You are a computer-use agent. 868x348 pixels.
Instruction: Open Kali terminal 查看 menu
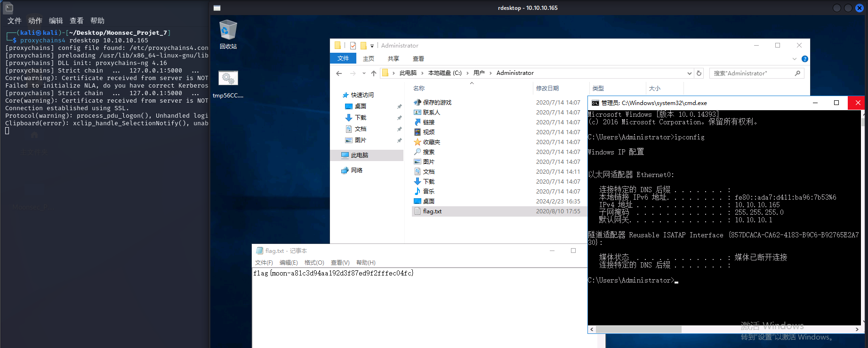[x=76, y=21]
